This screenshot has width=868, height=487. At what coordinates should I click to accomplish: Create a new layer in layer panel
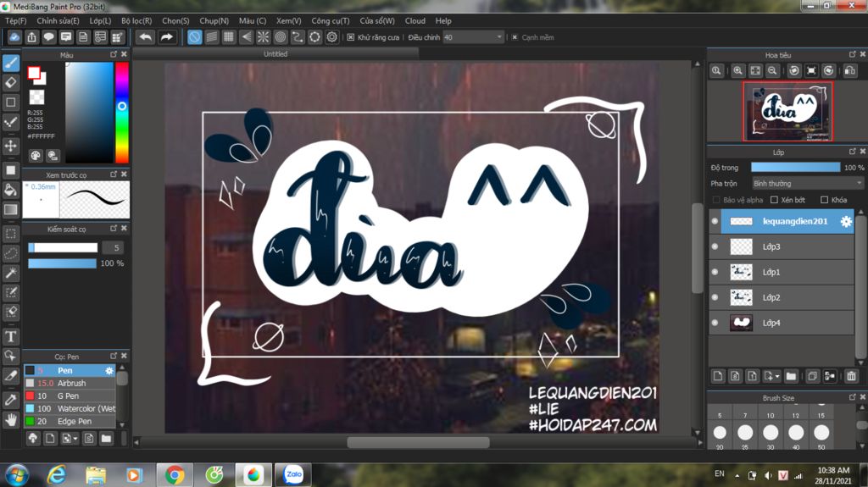click(x=718, y=376)
